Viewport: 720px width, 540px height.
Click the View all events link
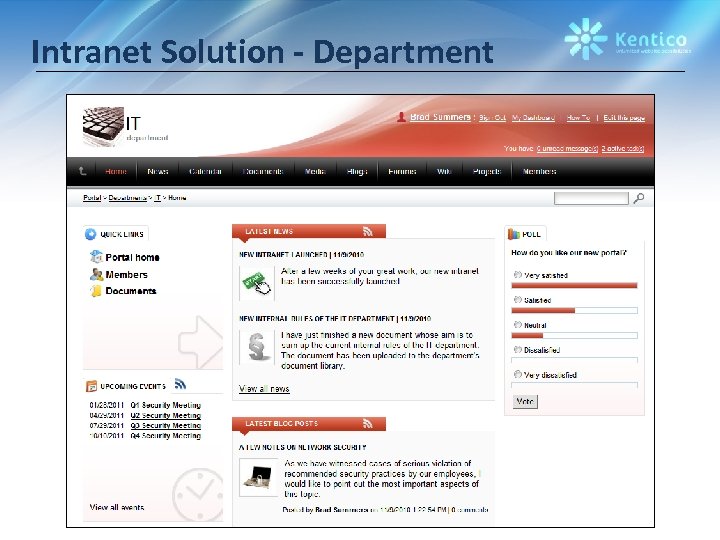[117, 507]
